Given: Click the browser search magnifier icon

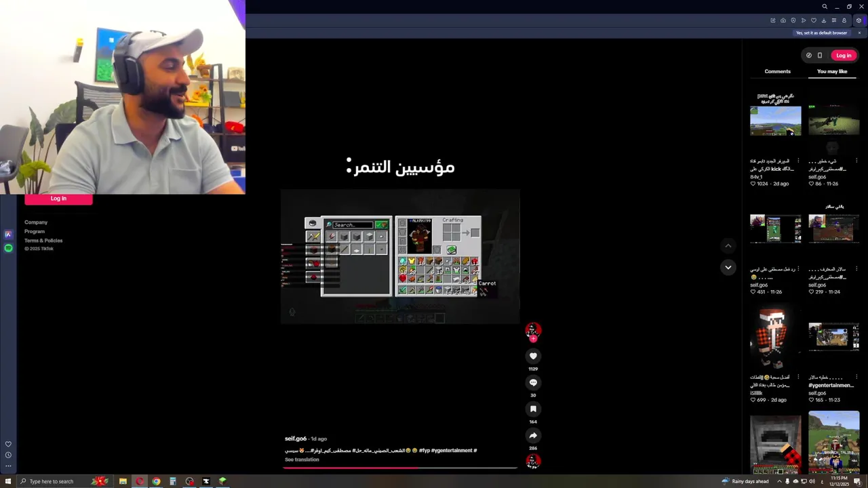Looking at the screenshot, I should pos(825,7).
